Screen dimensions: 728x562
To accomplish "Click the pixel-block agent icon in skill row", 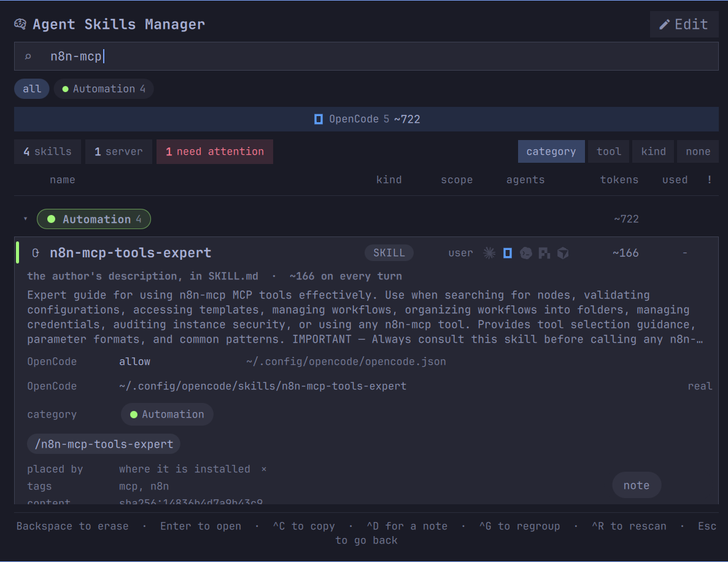I will (x=544, y=253).
